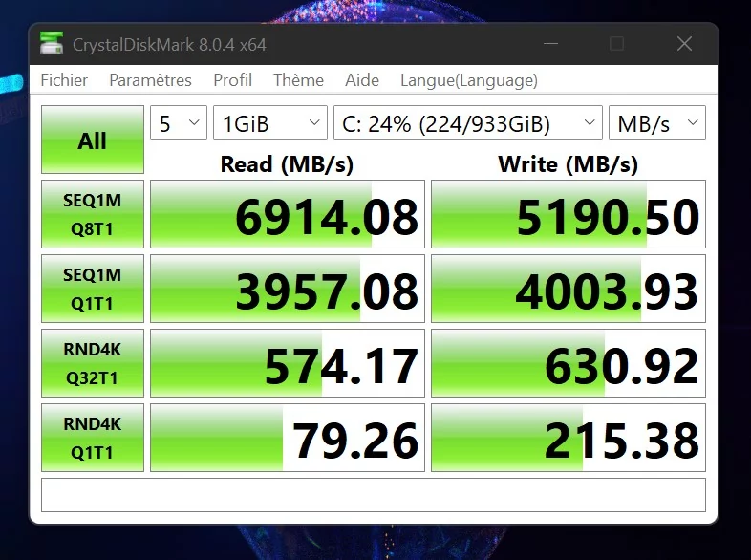Minimize the CrystalDiskMark window
The image size is (751, 560).
click(550, 44)
